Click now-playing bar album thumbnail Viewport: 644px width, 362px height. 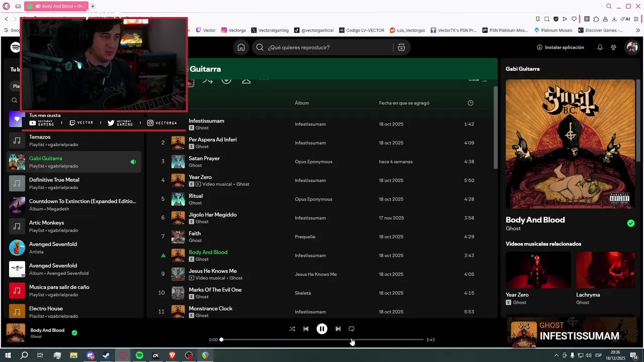(x=16, y=333)
